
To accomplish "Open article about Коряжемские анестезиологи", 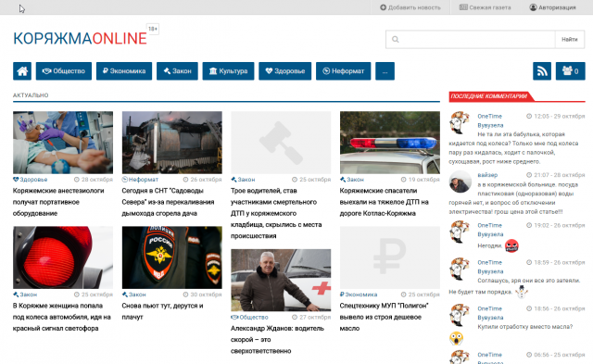I will click(x=58, y=202).
